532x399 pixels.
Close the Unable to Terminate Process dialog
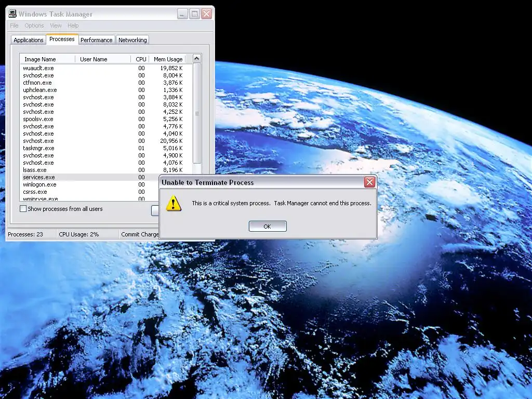(369, 182)
